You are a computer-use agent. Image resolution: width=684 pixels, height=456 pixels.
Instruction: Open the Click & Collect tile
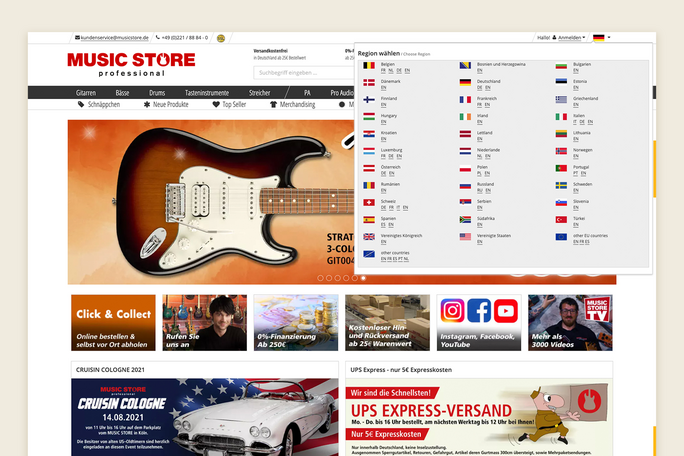113,322
